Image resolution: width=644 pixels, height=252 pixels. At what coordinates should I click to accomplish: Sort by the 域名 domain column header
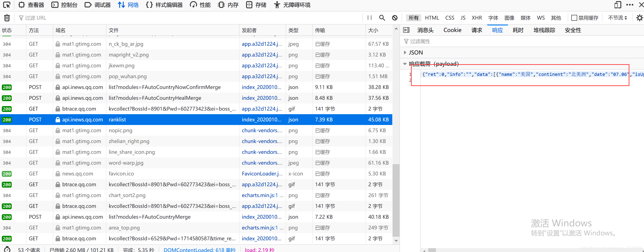[x=79, y=30]
